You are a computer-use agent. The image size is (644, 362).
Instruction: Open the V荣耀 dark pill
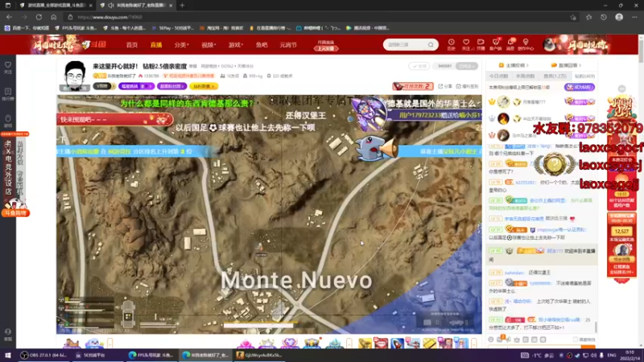tap(104, 86)
